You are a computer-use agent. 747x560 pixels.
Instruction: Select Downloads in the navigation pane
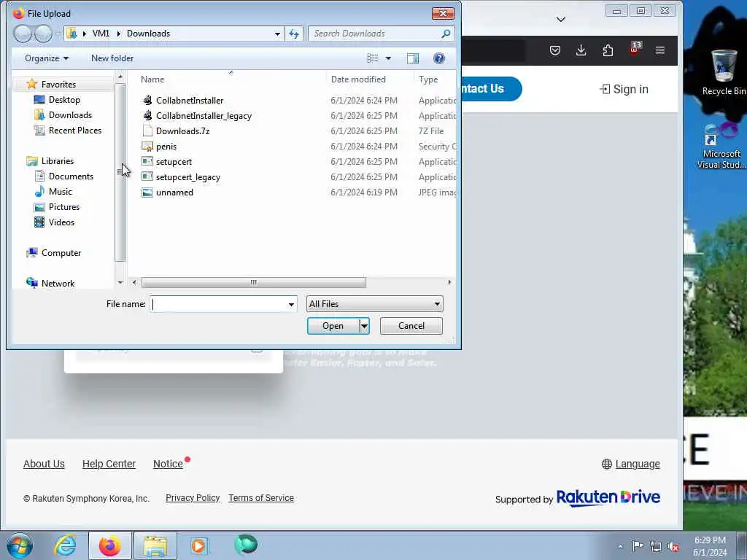[x=70, y=115]
